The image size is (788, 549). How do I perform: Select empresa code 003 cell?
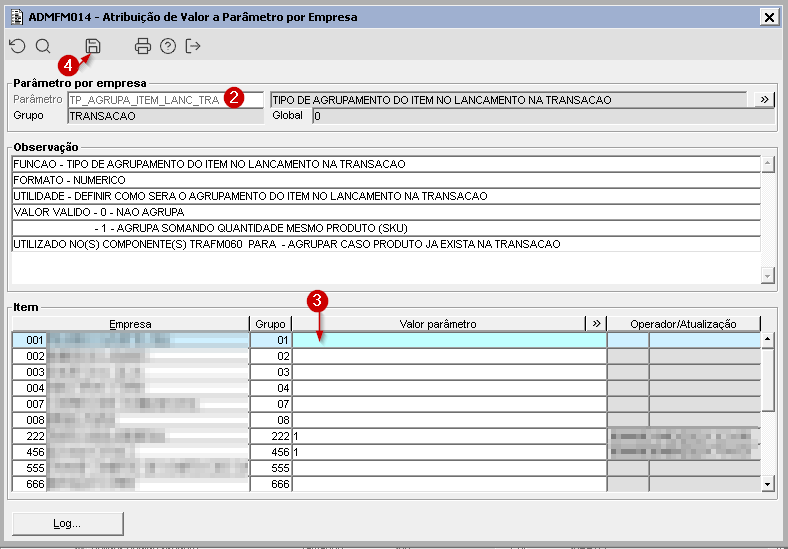[30, 373]
